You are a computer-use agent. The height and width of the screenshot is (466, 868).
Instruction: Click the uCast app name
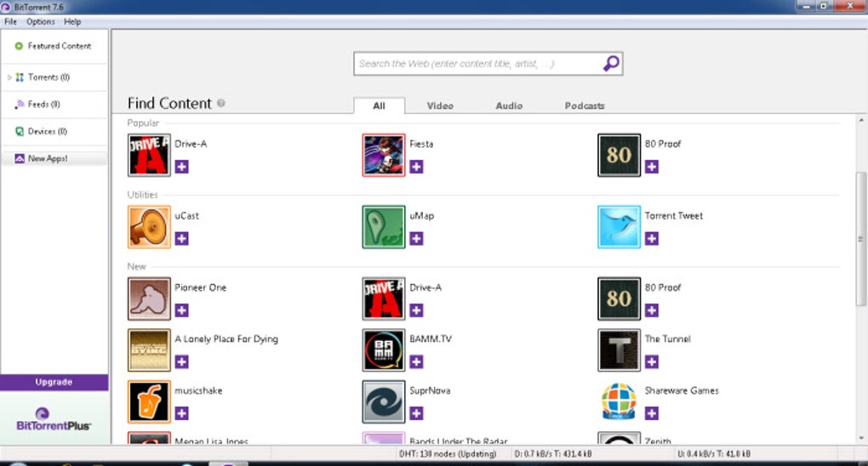tap(186, 216)
